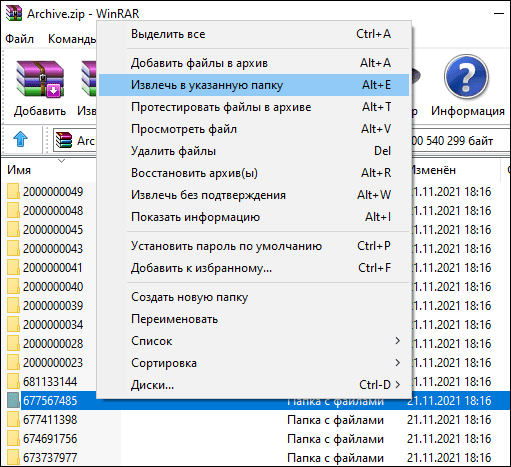The image size is (511, 467).
Task: Choose Извлечь без подтверждения
Action: tap(254, 195)
